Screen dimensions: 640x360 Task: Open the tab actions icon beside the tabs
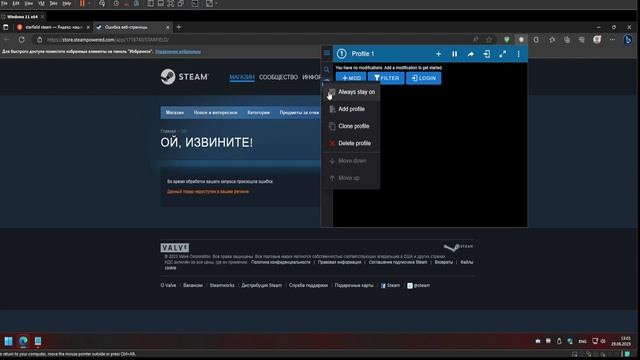(x=6, y=27)
